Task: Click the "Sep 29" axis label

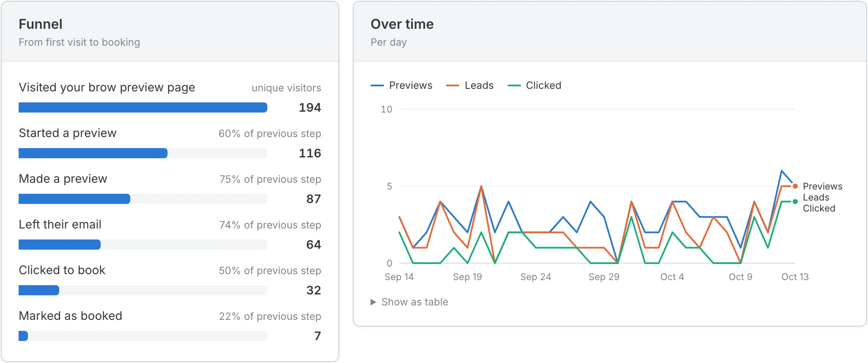Action: tap(604, 277)
